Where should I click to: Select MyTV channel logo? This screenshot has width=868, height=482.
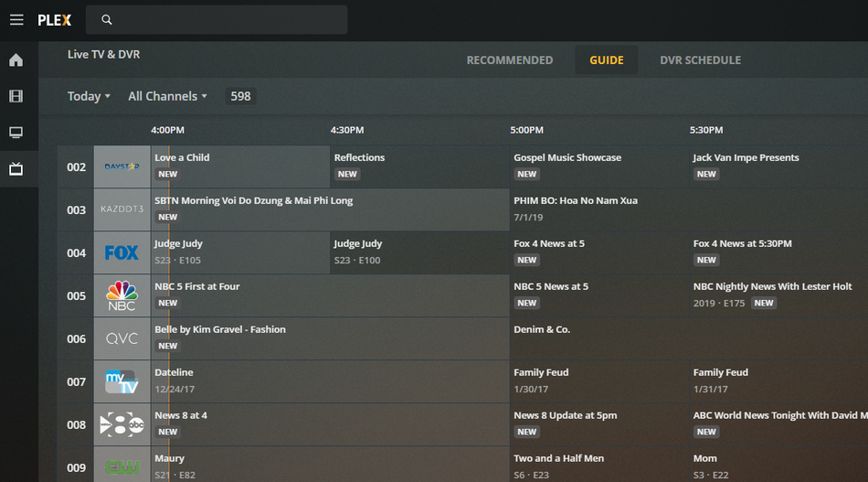(x=122, y=381)
